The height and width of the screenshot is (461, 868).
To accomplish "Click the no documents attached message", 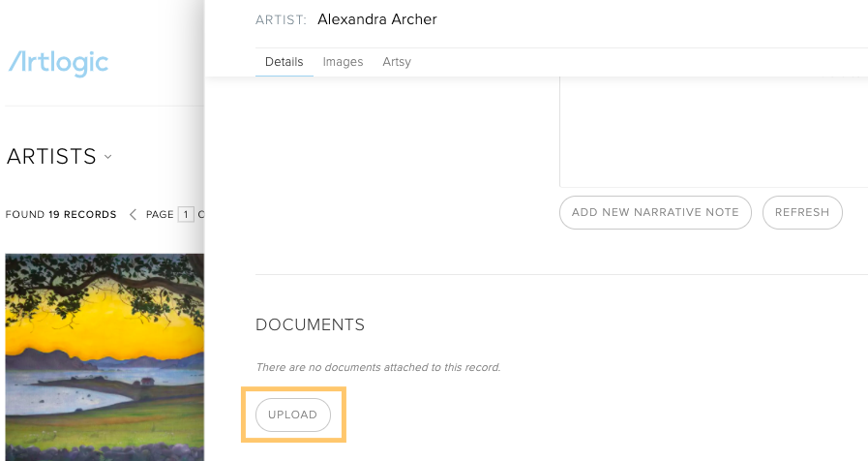I will tap(378, 367).
